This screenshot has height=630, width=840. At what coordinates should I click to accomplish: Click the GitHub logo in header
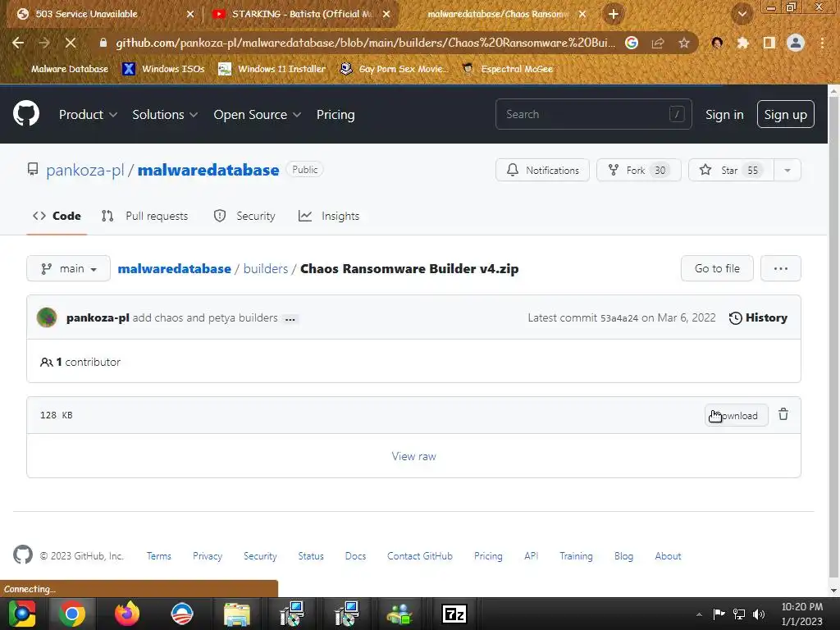[25, 113]
